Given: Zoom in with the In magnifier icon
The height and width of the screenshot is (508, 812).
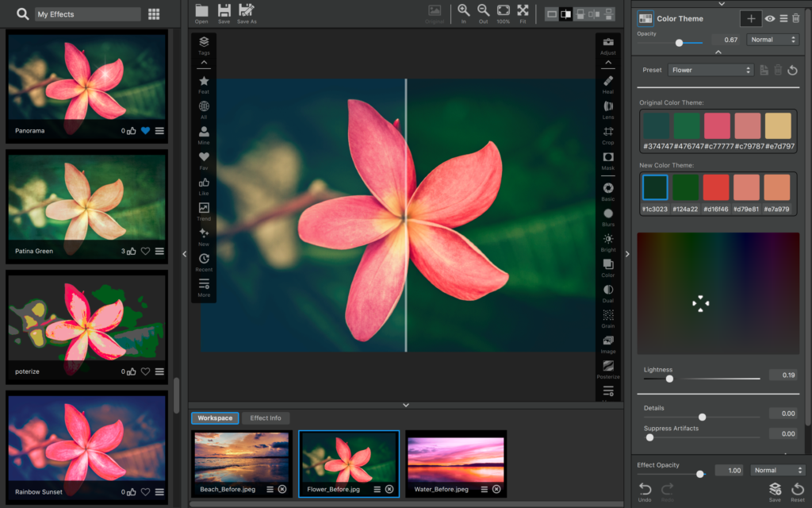Looking at the screenshot, I should coord(463,13).
